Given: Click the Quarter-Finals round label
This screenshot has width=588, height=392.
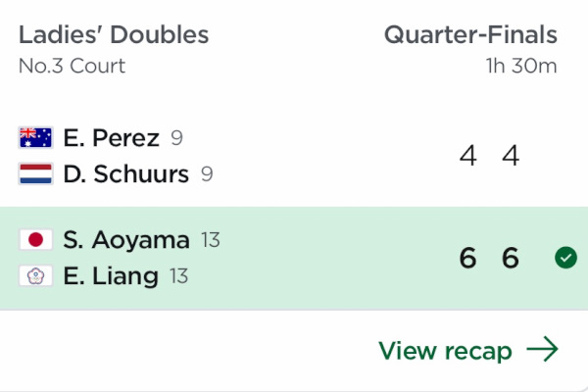Looking at the screenshot, I should [x=470, y=35].
